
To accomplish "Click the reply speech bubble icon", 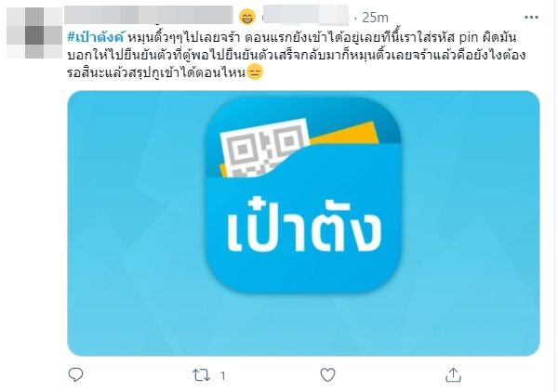I will (x=75, y=374).
